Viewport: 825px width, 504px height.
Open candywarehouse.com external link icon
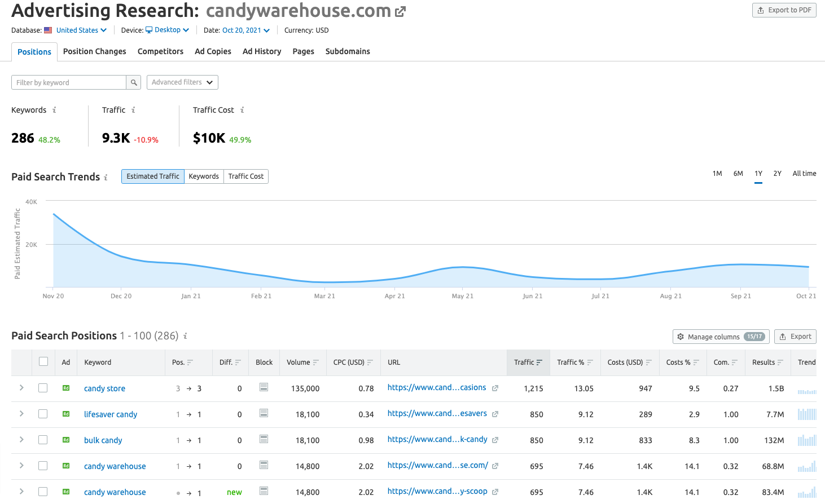[x=400, y=11]
